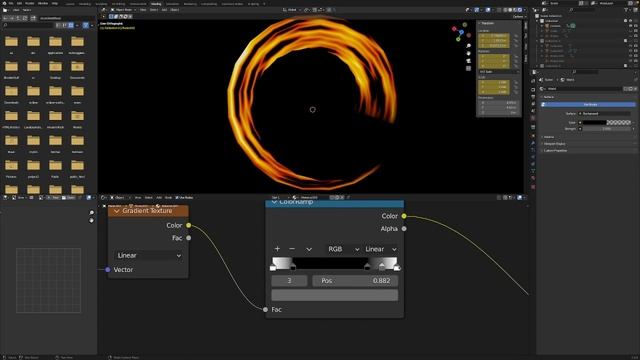The image size is (640, 360).
Task: Hide the Collection in outliner viewport
Action: 630,21
